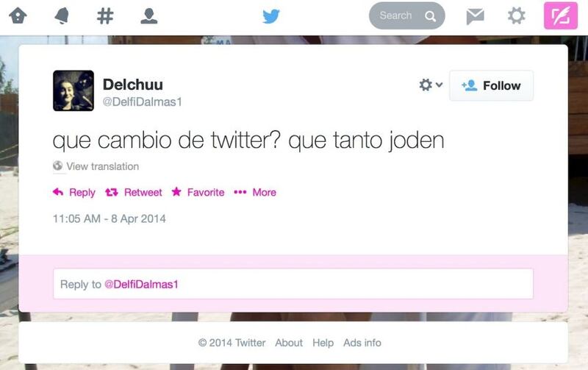This screenshot has height=370, width=588.
Task: Expand the gear dropdown next to Follow
Action: tap(431, 85)
